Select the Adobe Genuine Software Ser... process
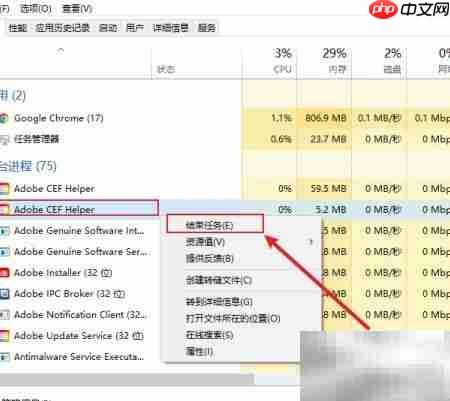 pyautogui.click(x=80, y=252)
